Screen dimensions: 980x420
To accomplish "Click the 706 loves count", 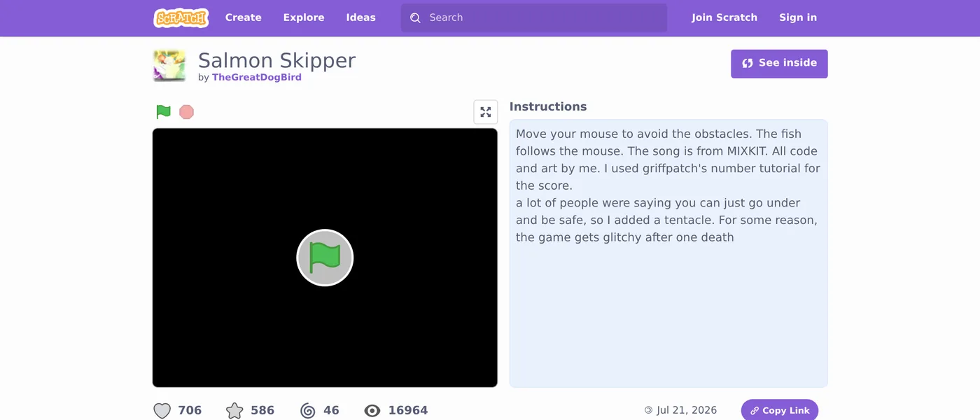I will point(190,410).
